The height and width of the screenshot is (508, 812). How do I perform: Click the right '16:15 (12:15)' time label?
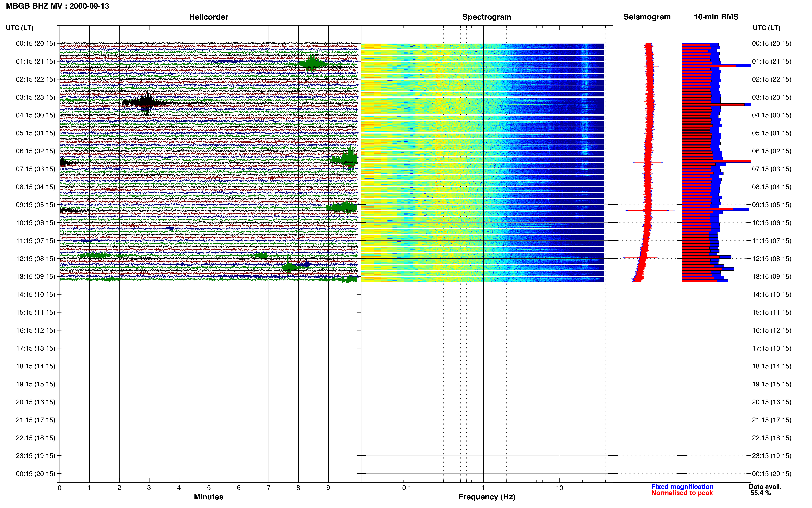point(772,330)
